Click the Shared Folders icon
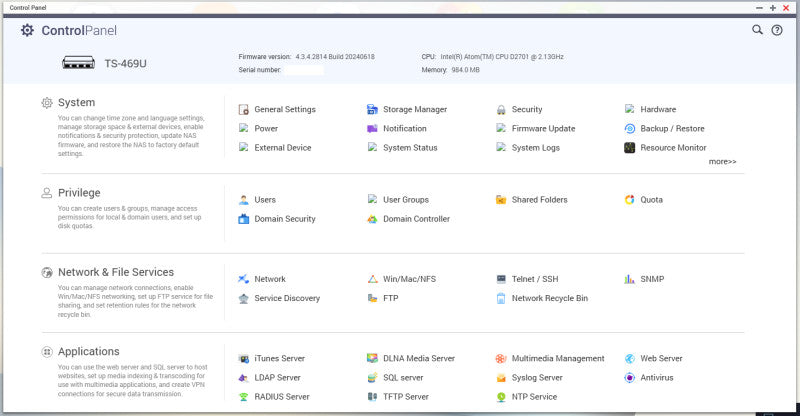This screenshot has height=416, width=800. click(x=501, y=200)
